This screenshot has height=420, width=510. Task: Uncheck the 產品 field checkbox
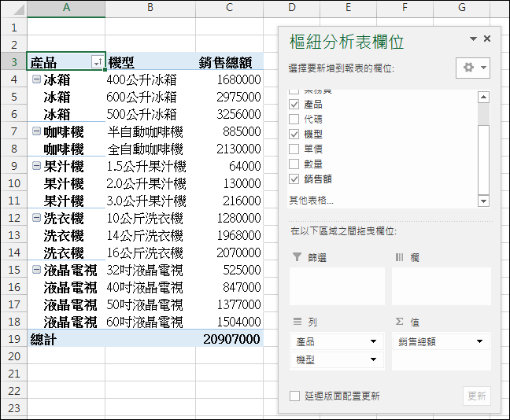point(294,105)
